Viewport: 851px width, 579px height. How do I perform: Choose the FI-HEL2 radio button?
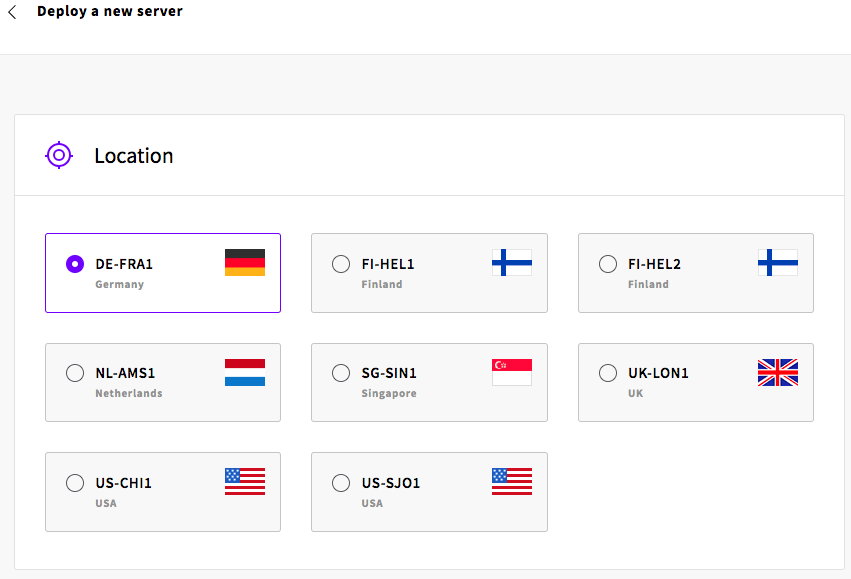coord(608,264)
